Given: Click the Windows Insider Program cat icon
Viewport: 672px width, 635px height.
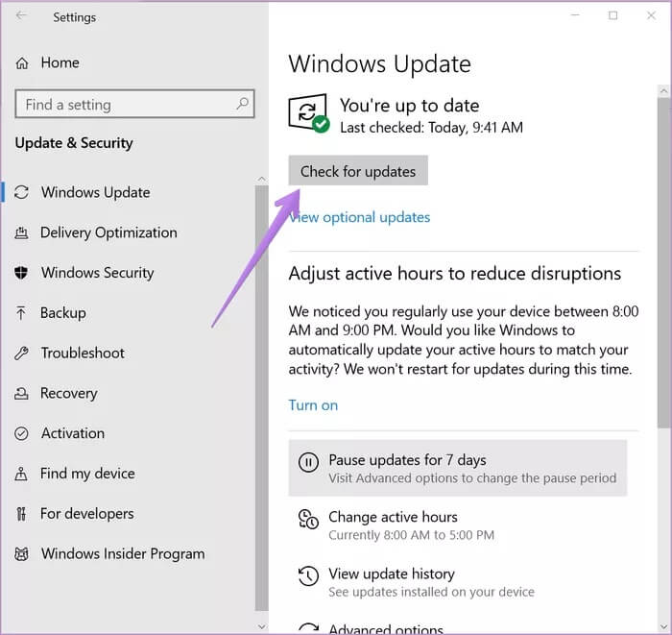Looking at the screenshot, I should click(21, 554).
